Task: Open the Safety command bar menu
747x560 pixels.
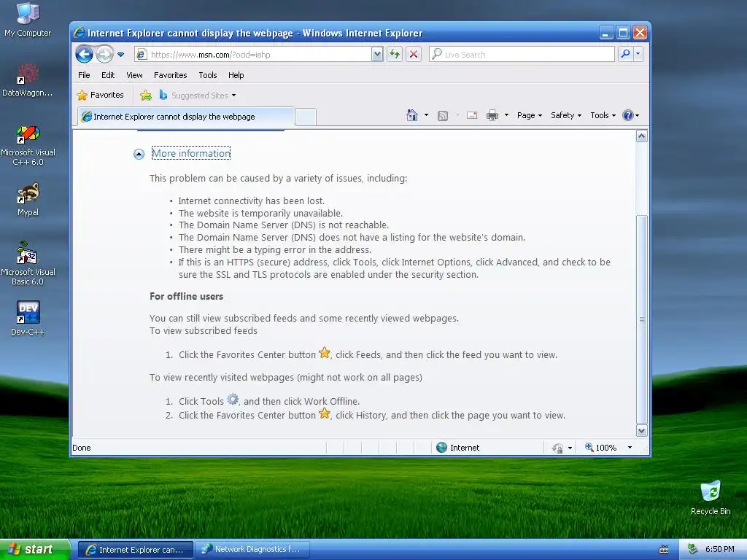Action: (x=566, y=115)
